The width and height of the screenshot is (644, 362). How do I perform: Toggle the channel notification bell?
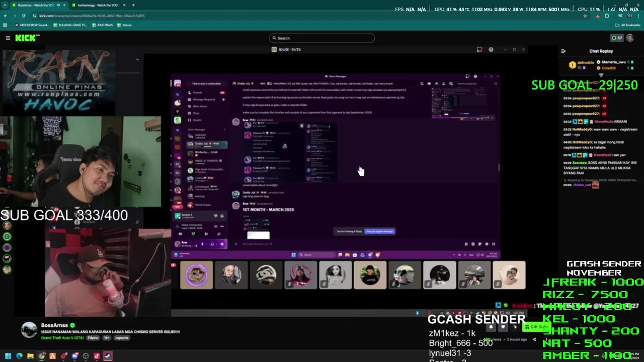tap(491, 327)
